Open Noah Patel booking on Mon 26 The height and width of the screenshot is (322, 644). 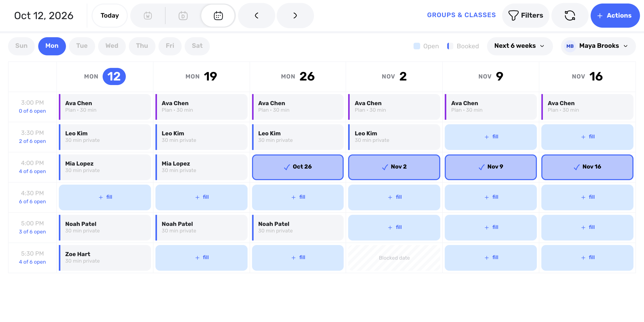tap(298, 227)
